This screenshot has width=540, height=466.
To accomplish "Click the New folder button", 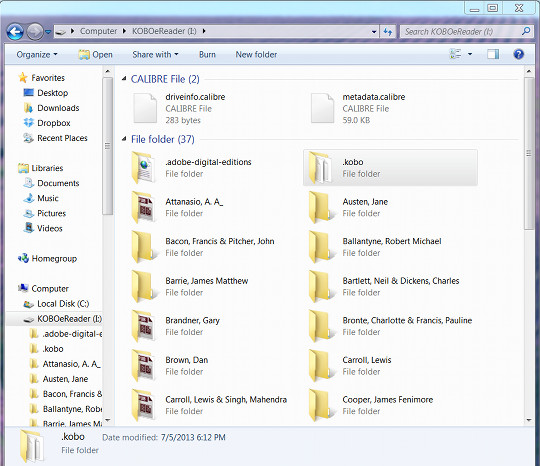I will click(256, 54).
